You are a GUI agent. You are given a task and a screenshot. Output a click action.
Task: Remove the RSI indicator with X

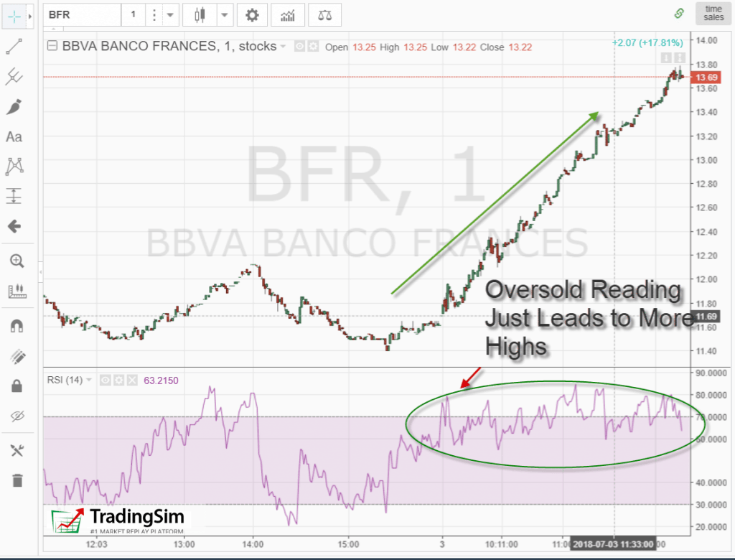click(x=132, y=380)
